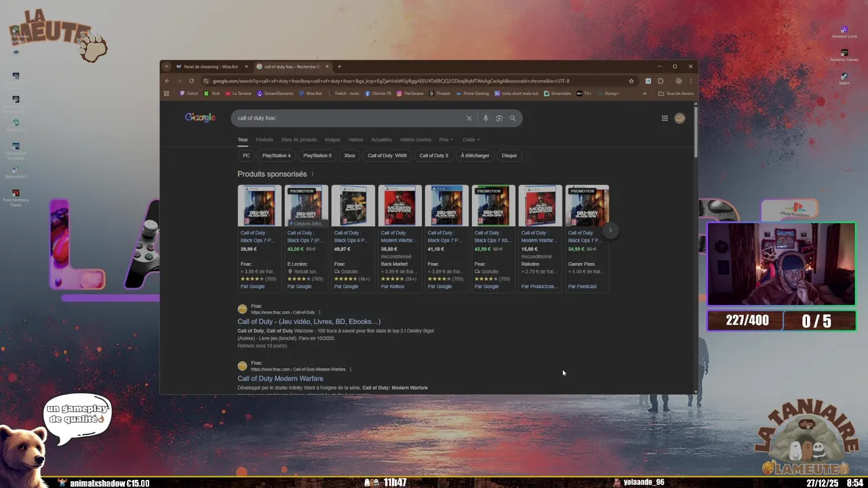Expand the Outils tools dropdown
Viewport: 868px width, 488px height.
[x=471, y=140]
